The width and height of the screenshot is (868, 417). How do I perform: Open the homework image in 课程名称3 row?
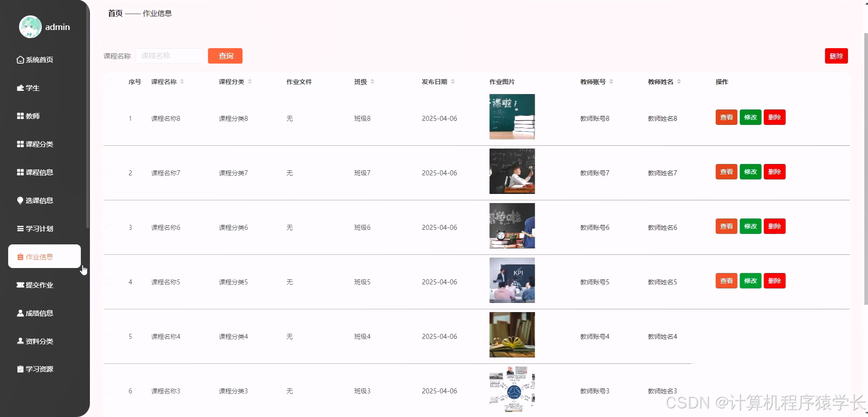512,389
